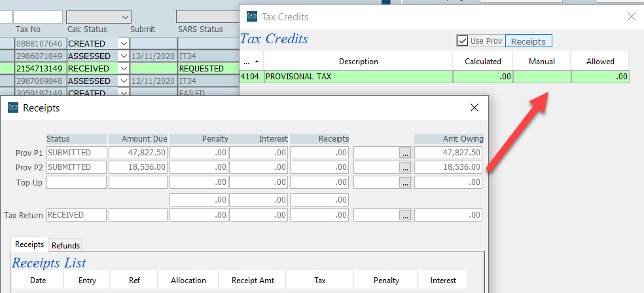Close the Tax Credits window
This screenshot has width=644, height=293.
(x=631, y=16)
